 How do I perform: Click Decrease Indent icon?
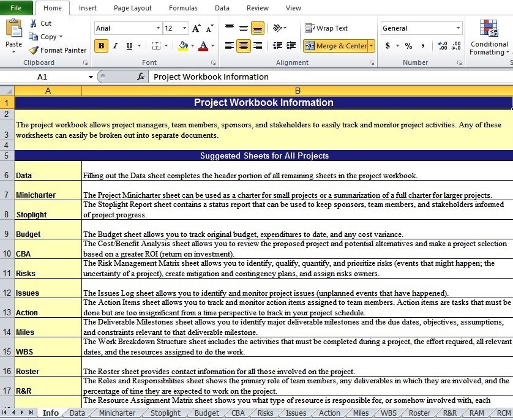[277, 46]
